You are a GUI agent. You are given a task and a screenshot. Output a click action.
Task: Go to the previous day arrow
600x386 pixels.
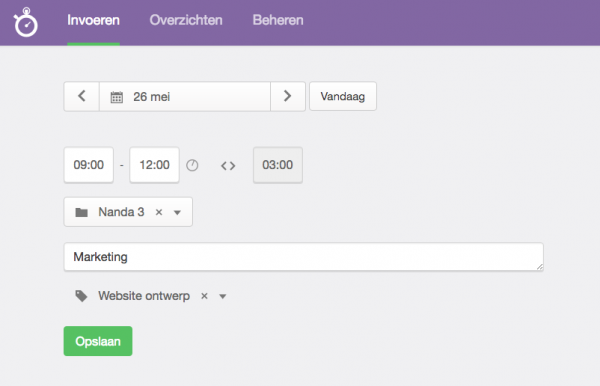coord(82,96)
